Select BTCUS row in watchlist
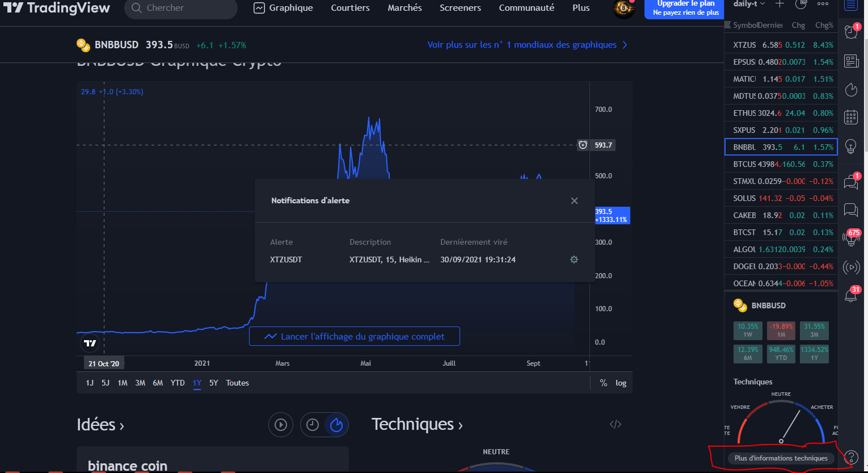This screenshot has width=868, height=473. [781, 164]
